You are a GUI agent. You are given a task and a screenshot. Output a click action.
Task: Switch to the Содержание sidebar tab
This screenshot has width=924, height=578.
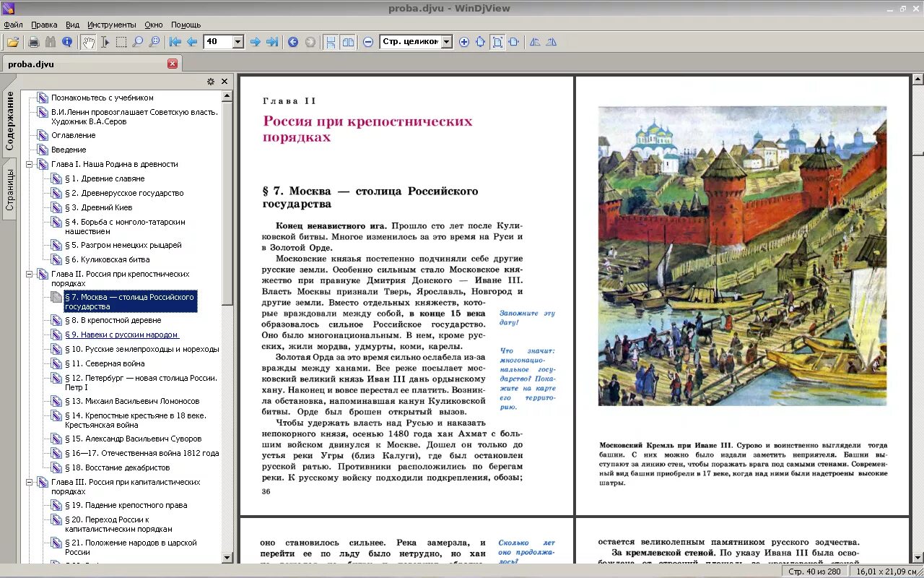coord(9,121)
